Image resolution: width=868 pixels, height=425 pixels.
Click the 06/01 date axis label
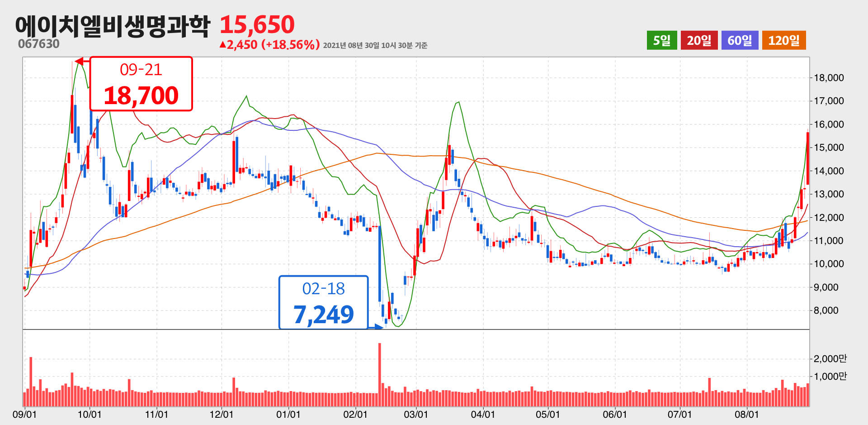615,414
